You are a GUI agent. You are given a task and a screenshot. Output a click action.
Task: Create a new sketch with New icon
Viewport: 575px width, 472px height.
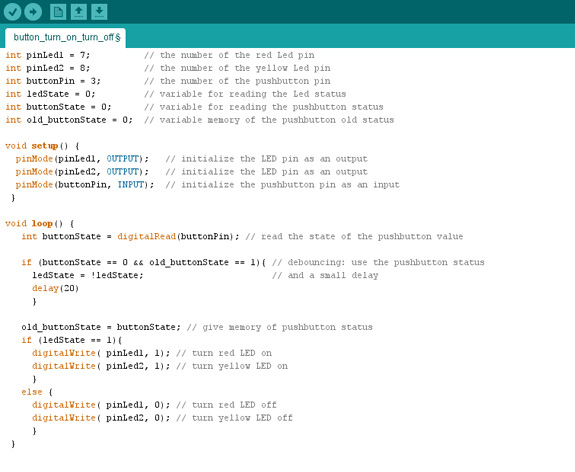58,12
